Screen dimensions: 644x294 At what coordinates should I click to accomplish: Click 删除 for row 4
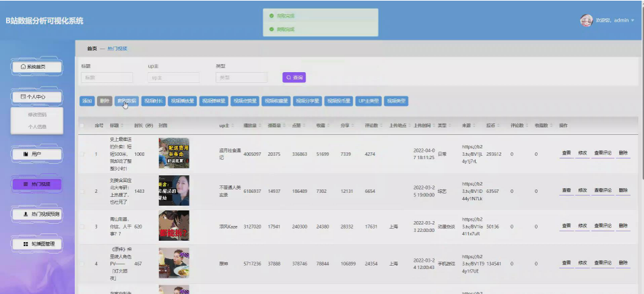click(x=623, y=263)
